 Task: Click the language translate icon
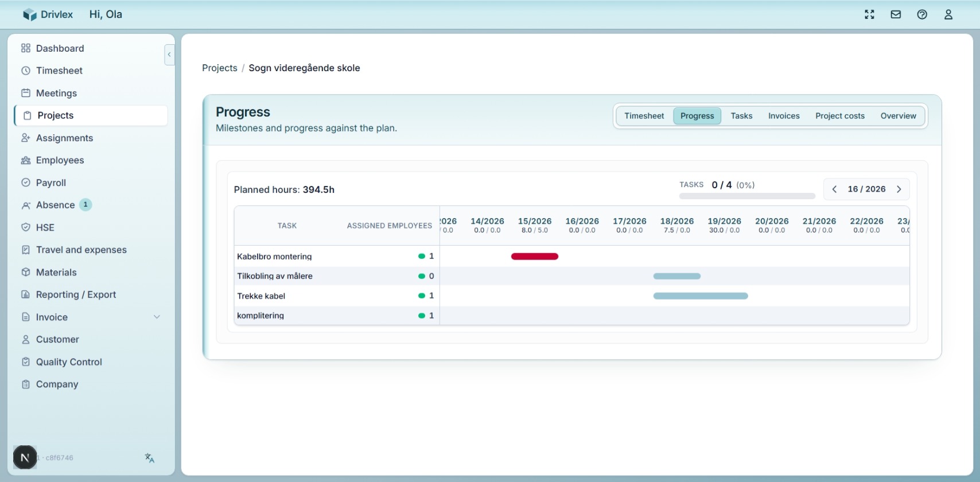point(150,458)
